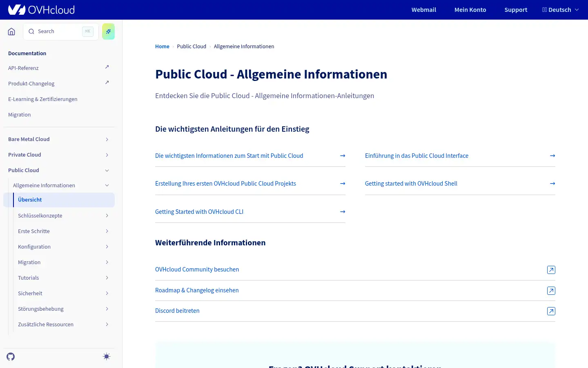Click the OVHcloud logo
The height and width of the screenshot is (368, 588).
point(41,9)
